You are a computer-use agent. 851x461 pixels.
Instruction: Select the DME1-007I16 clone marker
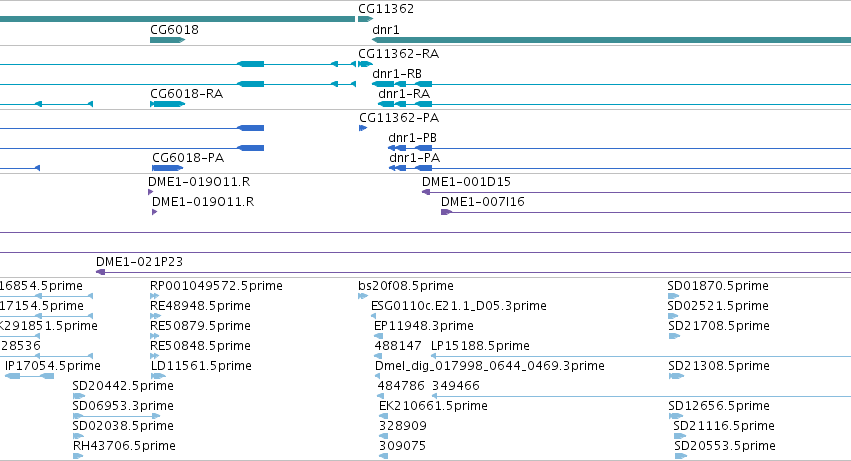point(446,212)
